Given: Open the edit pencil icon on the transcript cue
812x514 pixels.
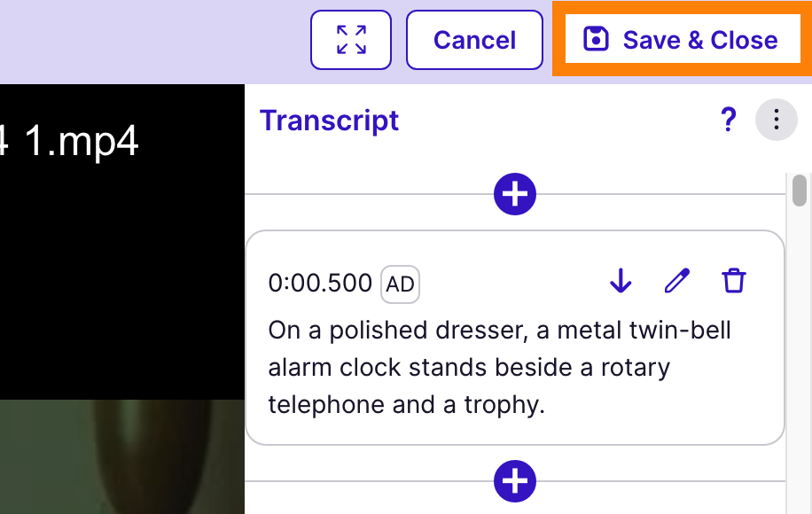Looking at the screenshot, I should click(x=677, y=281).
